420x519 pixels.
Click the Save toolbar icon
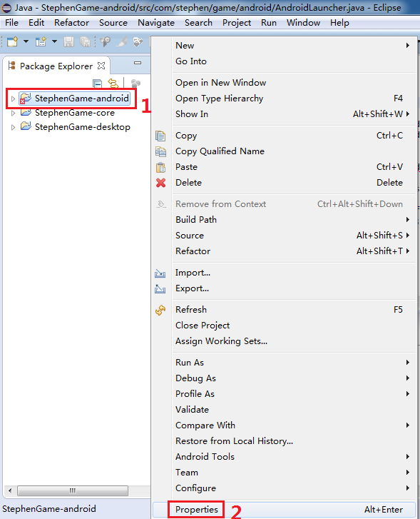68,41
